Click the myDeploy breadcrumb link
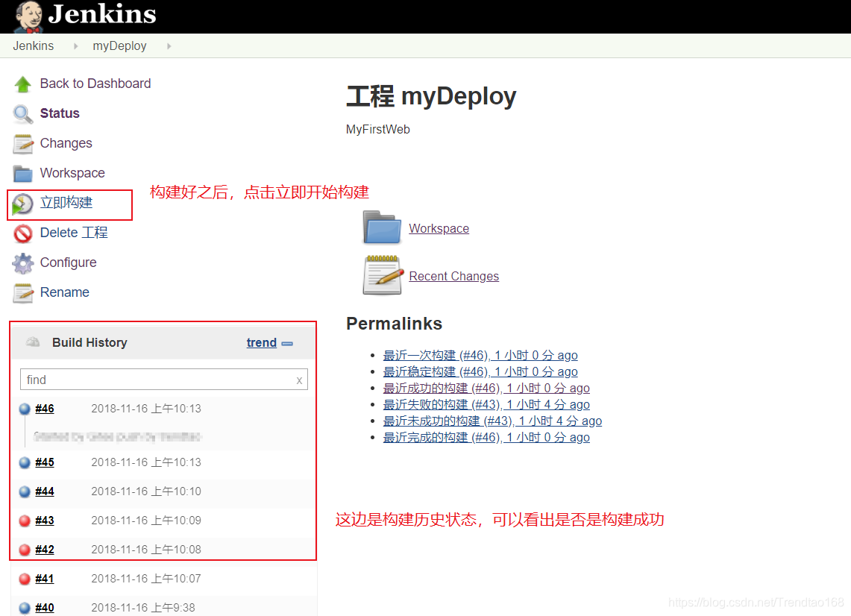The height and width of the screenshot is (616, 851). [119, 46]
